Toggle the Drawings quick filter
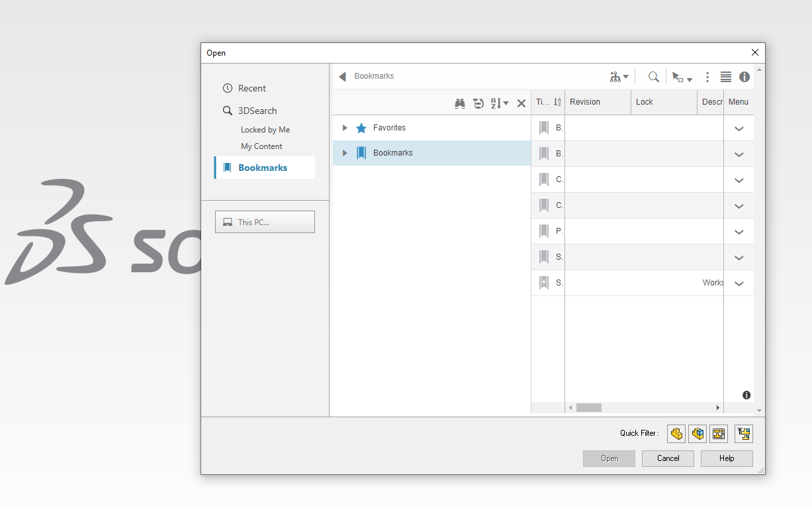Screen dimensions: 812x508 tap(719, 434)
